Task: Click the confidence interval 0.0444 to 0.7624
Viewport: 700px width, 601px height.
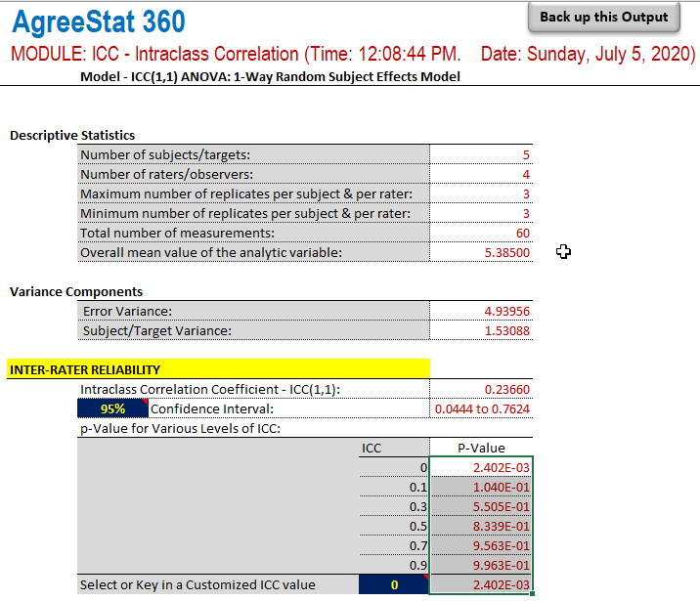Action: pos(482,408)
